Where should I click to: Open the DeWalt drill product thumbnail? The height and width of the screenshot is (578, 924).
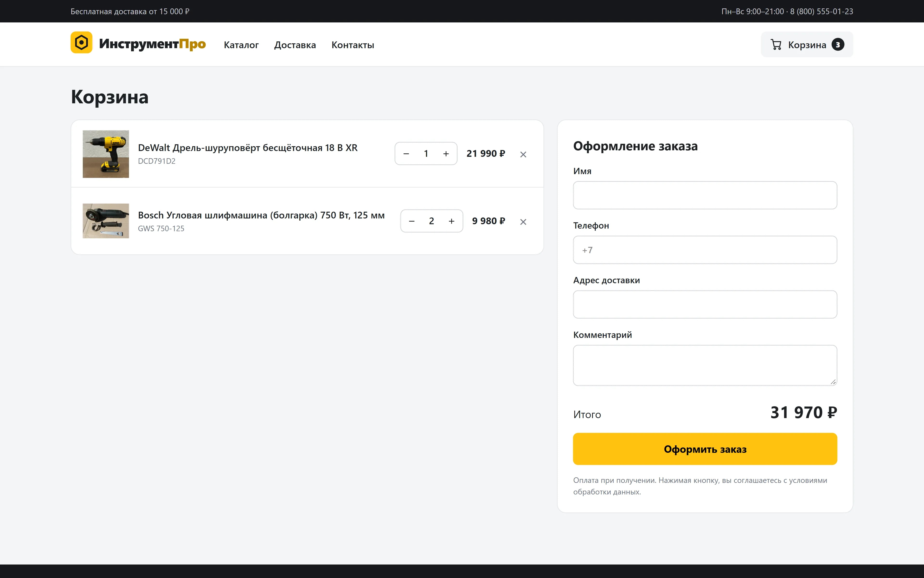point(106,154)
